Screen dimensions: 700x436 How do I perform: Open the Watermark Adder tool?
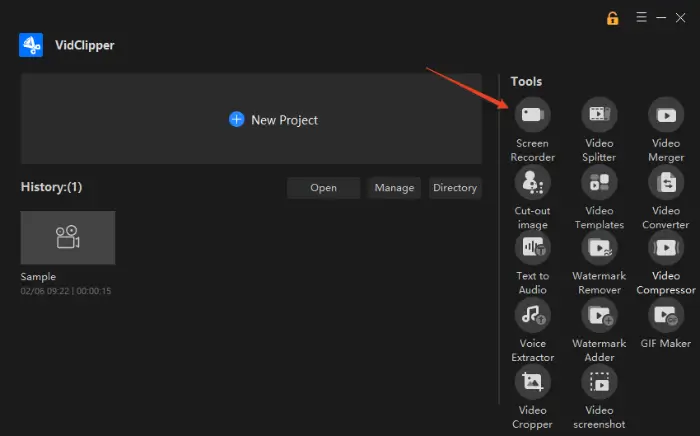(599, 315)
